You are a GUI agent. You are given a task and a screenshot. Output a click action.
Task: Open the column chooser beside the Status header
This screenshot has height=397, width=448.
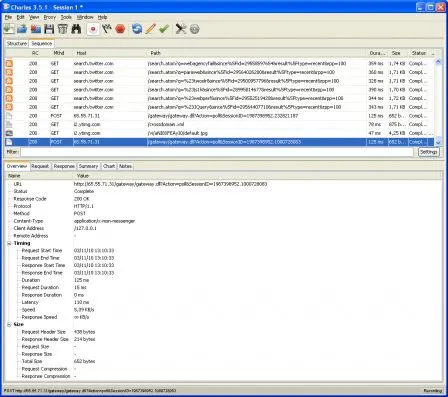(x=433, y=53)
